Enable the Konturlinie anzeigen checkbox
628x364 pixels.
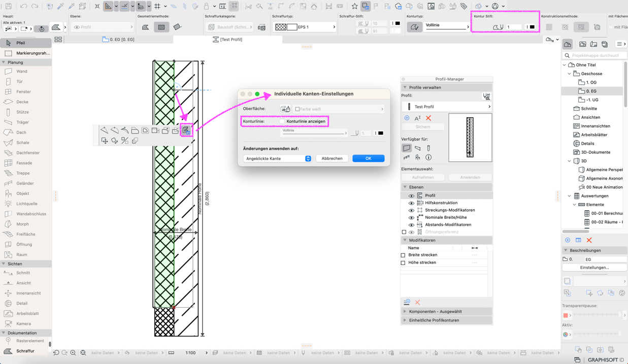[x=282, y=121]
